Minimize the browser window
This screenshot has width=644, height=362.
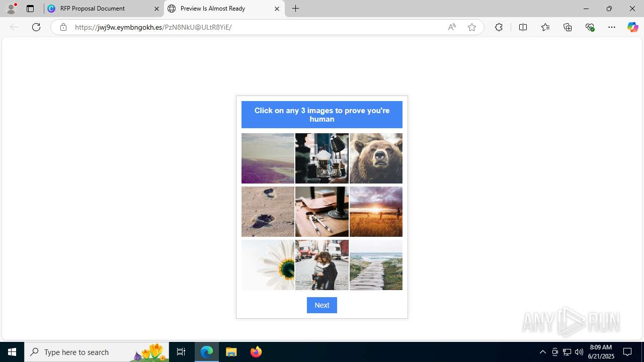[586, 9]
